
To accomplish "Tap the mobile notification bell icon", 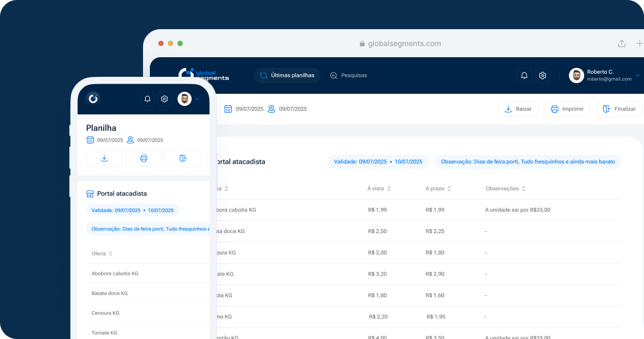I will (x=147, y=99).
